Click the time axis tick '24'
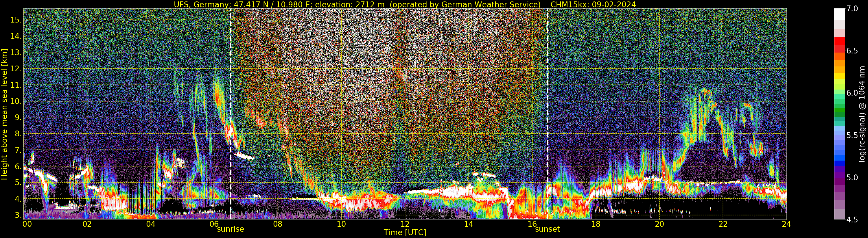This screenshot has width=868, height=238. tap(786, 224)
